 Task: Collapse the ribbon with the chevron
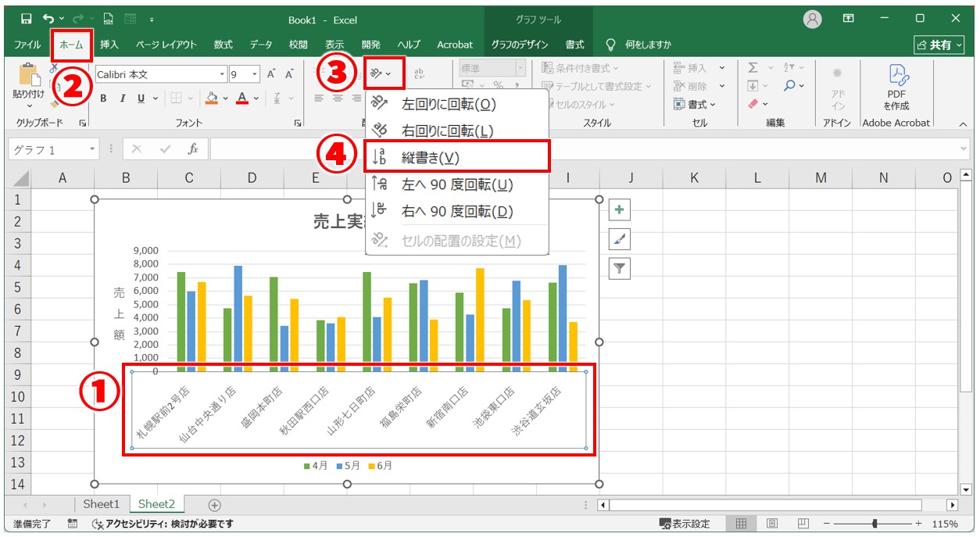[x=963, y=124]
